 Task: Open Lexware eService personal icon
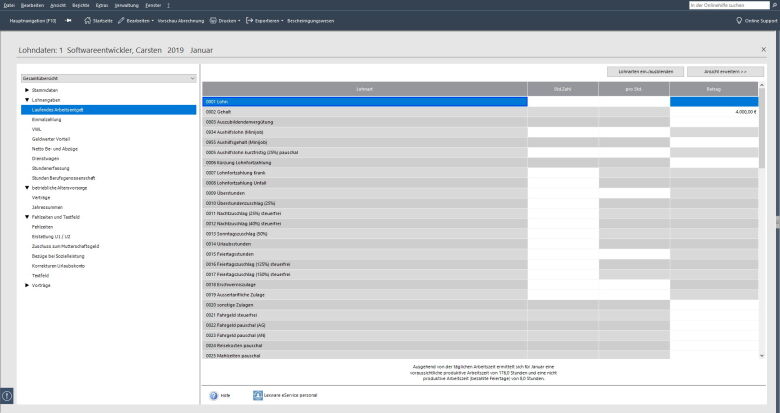point(258,395)
